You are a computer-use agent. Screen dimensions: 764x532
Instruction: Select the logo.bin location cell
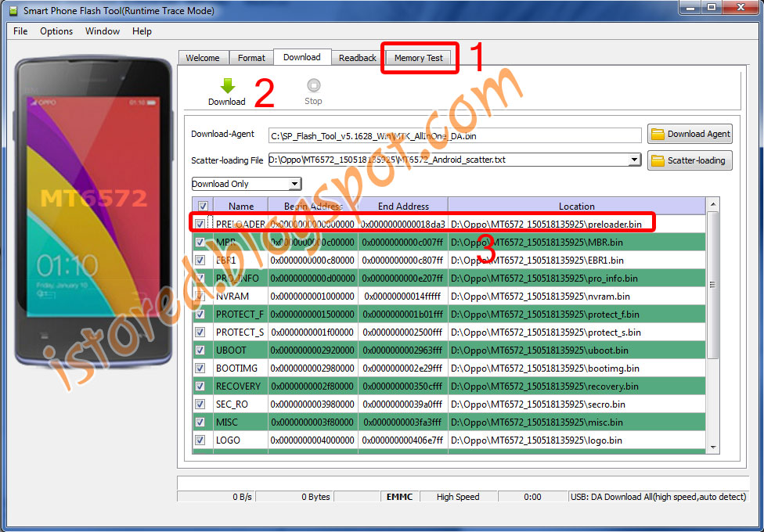click(x=577, y=440)
